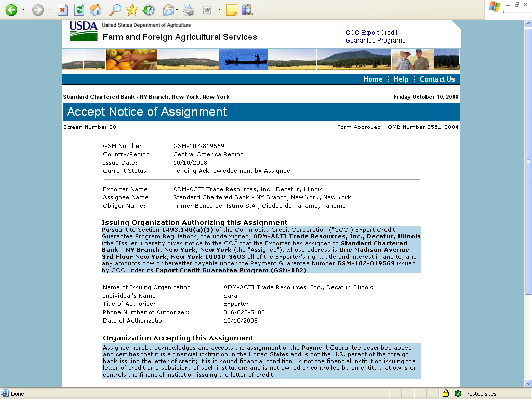Open the Search magnifier toolbar icon
The width and height of the screenshot is (532, 399).
pos(115,10)
